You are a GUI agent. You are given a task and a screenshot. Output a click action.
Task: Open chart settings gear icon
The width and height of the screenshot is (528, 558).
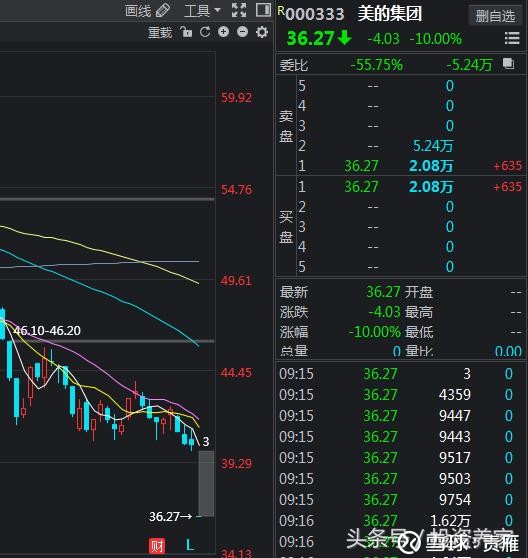tap(262, 32)
